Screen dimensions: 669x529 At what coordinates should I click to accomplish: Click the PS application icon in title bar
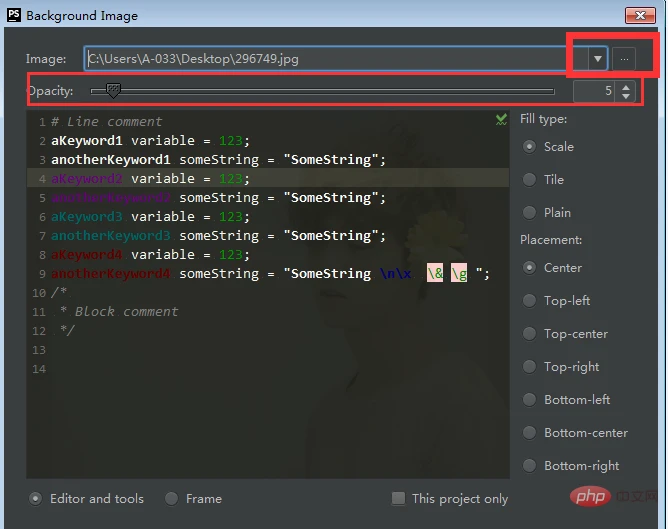click(12, 15)
